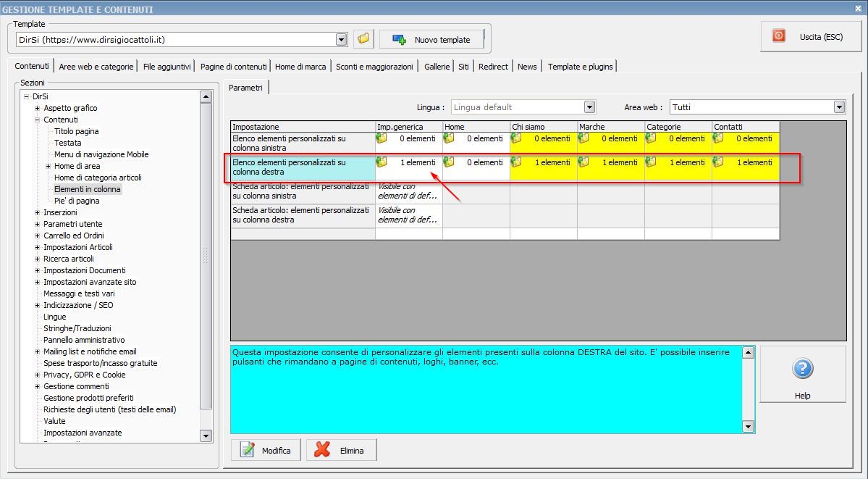Click folder icon in colonna destra Chi siamo cell
The image size is (868, 479).
tap(516, 162)
